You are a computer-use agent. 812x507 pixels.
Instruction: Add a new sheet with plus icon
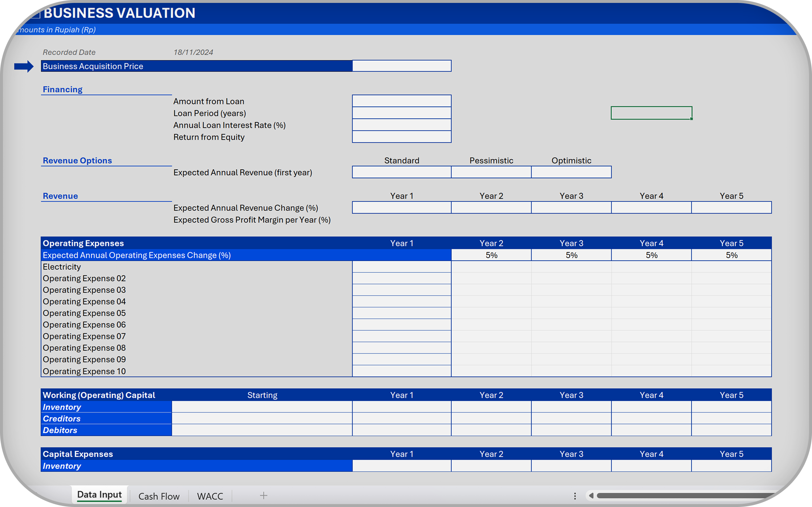(x=264, y=495)
